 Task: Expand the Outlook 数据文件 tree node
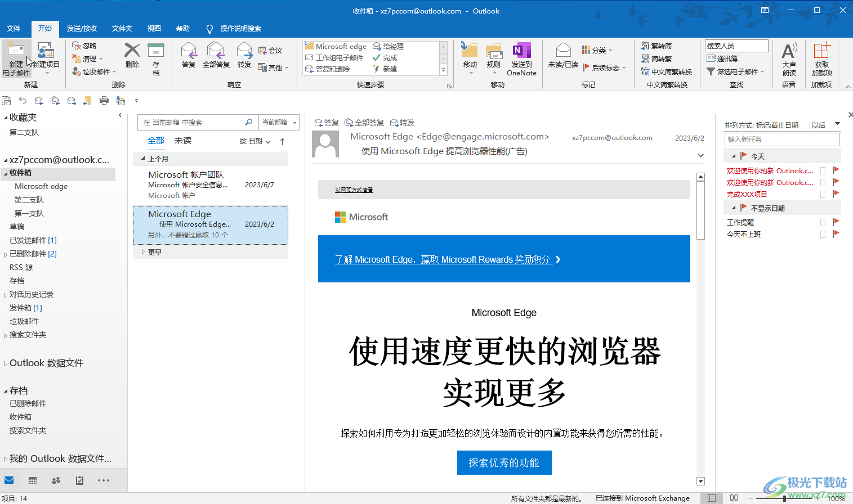coord(6,364)
